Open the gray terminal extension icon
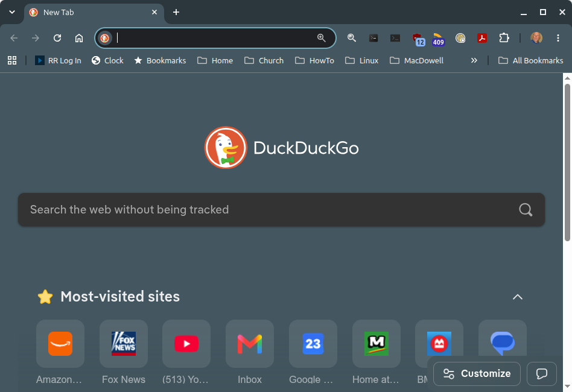572x392 pixels. coord(395,38)
